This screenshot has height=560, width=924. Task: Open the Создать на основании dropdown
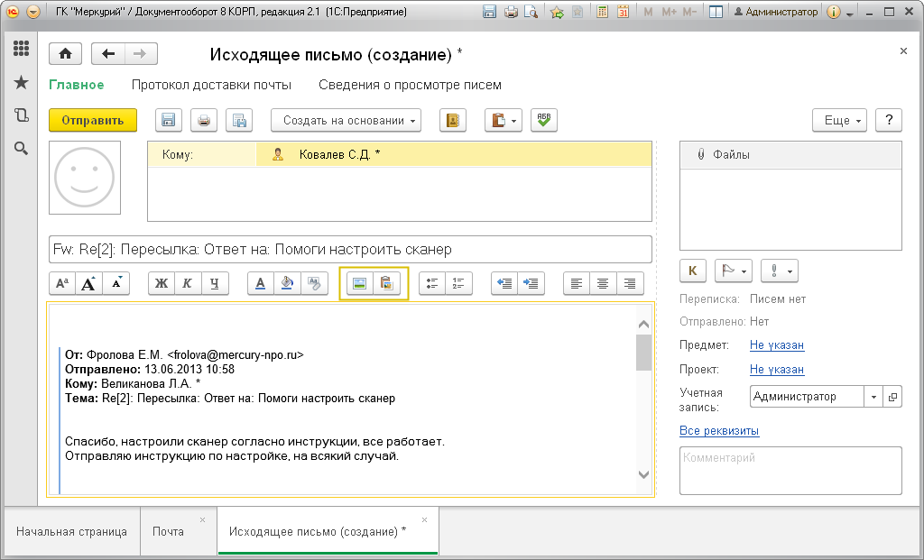[x=346, y=120]
